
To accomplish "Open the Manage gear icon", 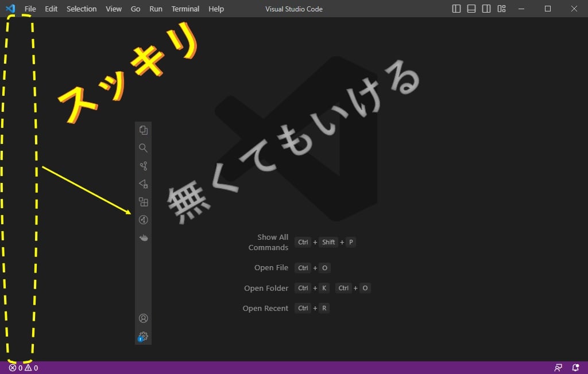I will 143,337.
